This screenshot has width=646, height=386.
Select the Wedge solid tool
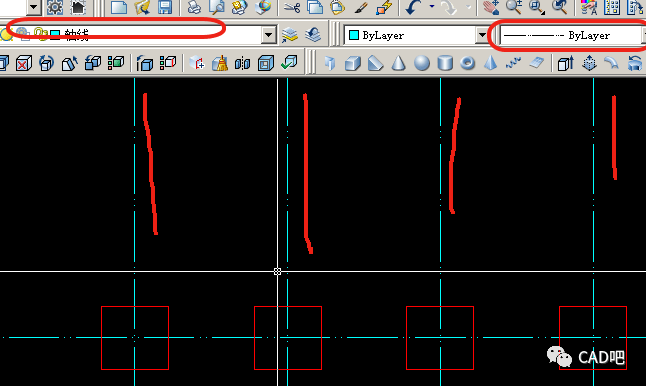(375, 63)
